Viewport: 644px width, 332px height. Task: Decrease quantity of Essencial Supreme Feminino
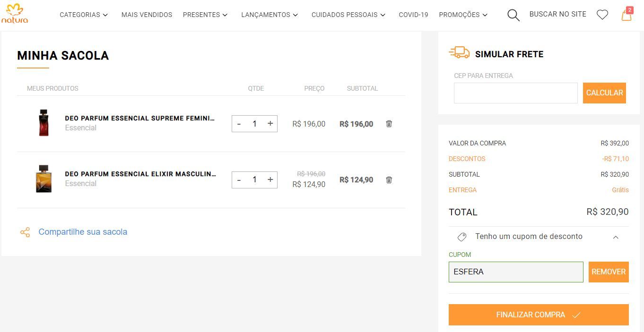coord(239,124)
